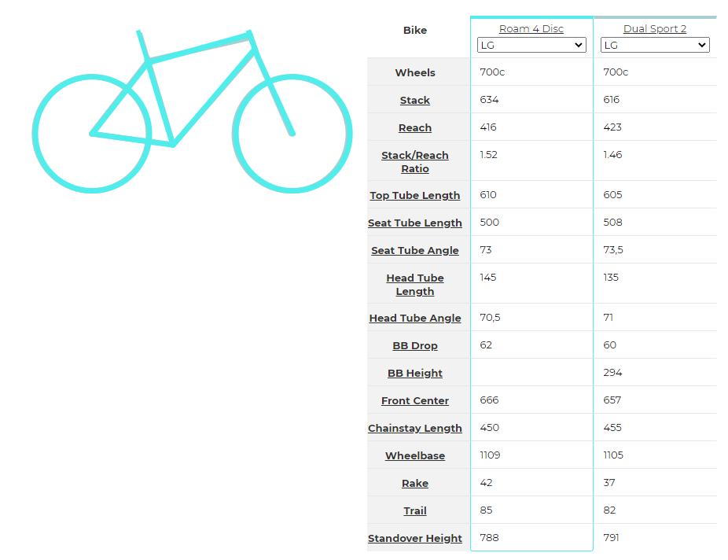Screen dimensions: 728x560
Task: Click the Stack definition link
Action: coord(415,101)
